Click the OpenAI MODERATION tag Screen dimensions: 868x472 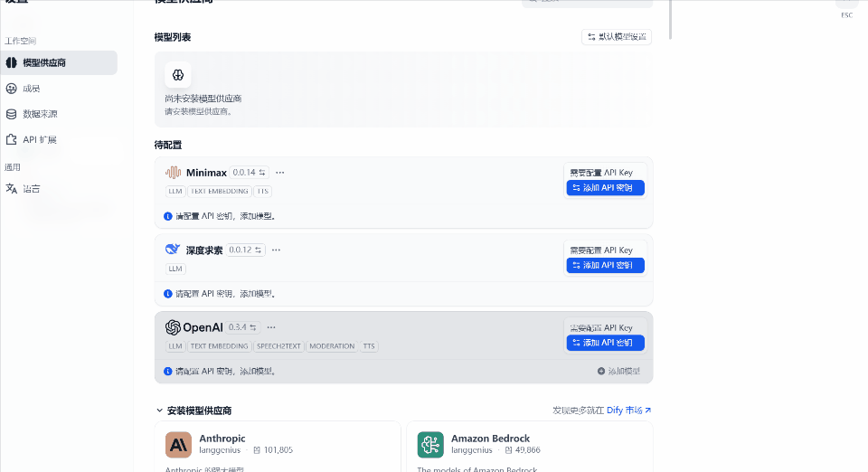click(x=332, y=345)
